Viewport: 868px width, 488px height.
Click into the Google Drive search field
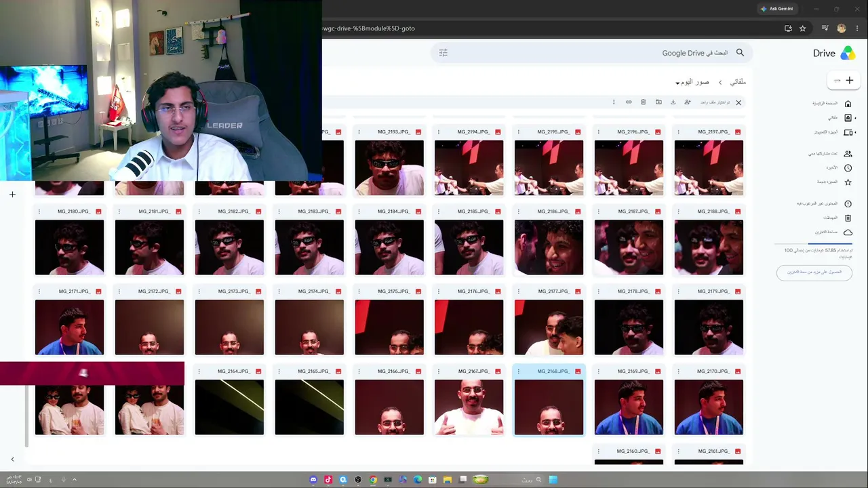click(591, 53)
